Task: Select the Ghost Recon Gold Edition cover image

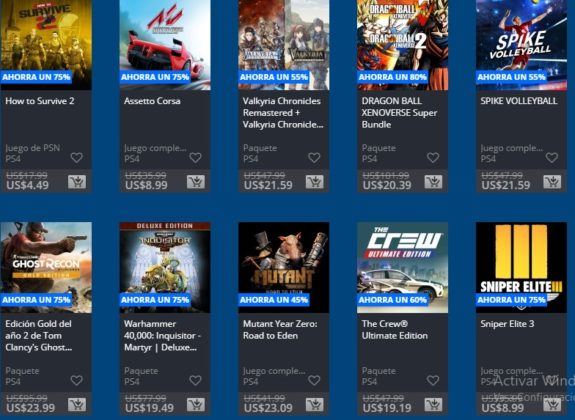Action: click(46, 267)
